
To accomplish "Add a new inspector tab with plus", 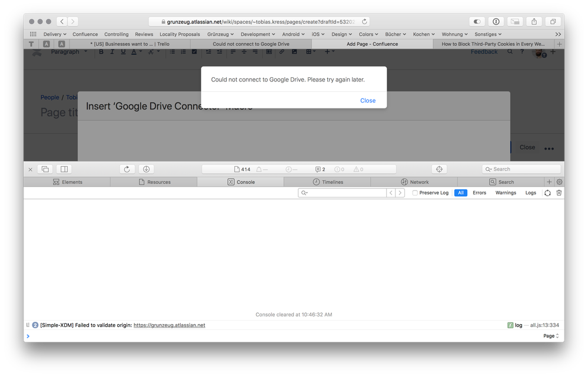I will click(549, 182).
